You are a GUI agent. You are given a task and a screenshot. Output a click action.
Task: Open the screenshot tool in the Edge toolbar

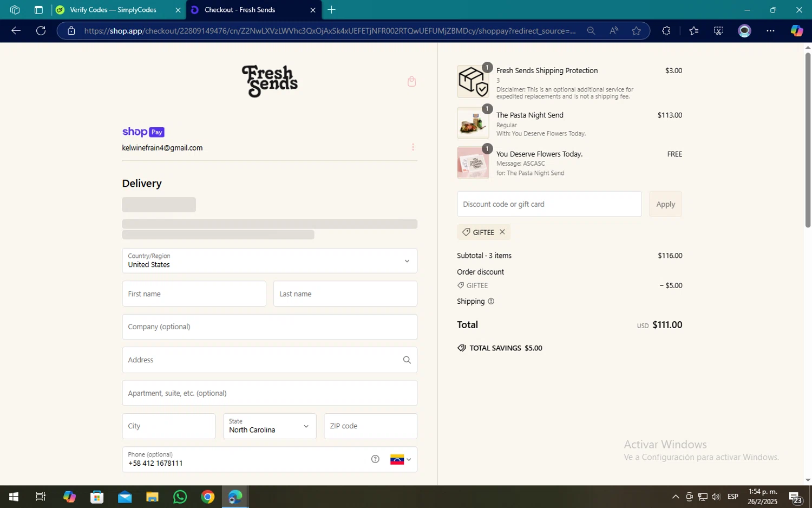(x=719, y=31)
